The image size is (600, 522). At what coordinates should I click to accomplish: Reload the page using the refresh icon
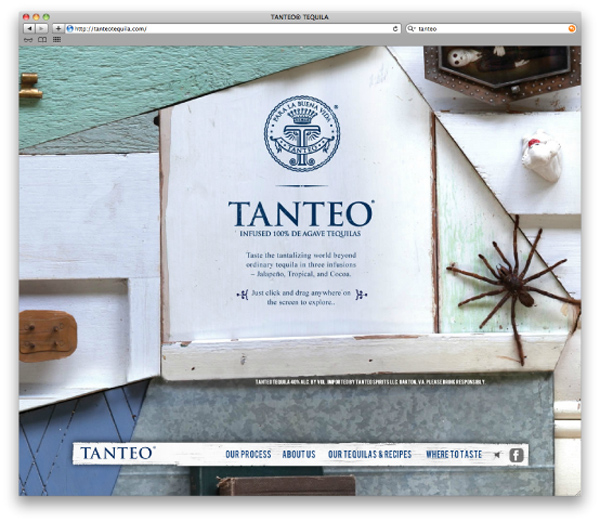(395, 29)
